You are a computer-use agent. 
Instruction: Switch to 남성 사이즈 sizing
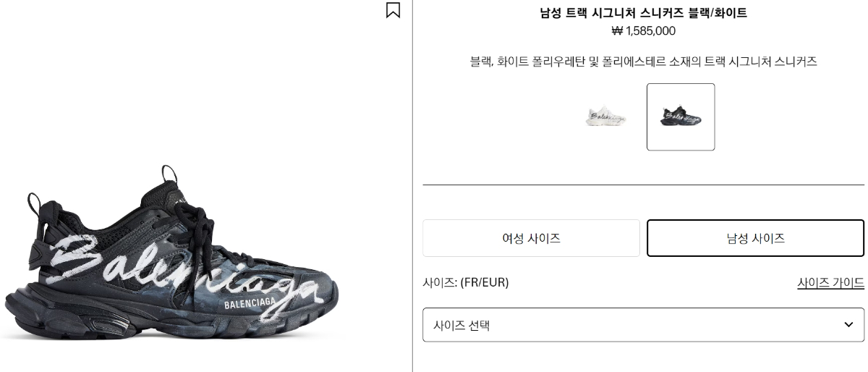[755, 238]
